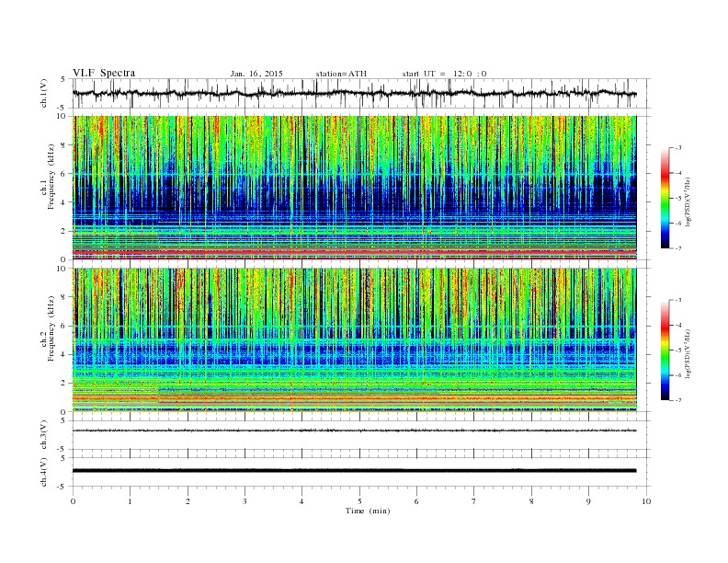Click the "-5" label on ch.2 color bar
Screen dimensions: 728x563
coord(678,350)
